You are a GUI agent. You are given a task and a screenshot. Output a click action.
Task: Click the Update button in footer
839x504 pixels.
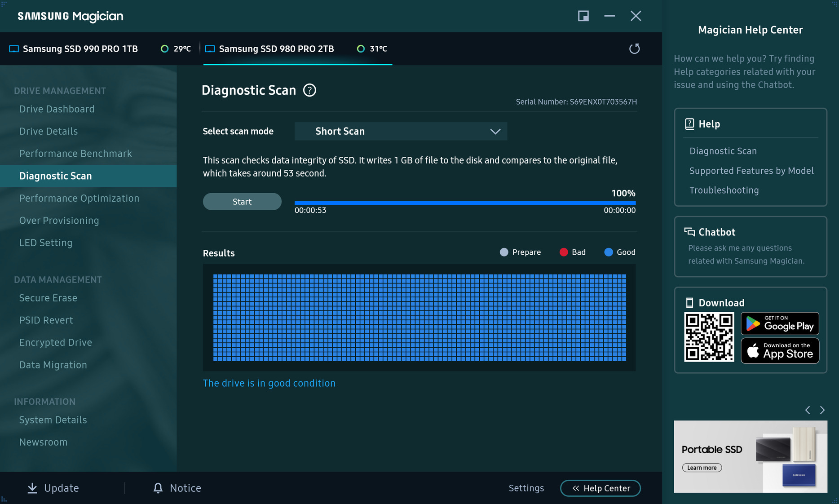(53, 488)
